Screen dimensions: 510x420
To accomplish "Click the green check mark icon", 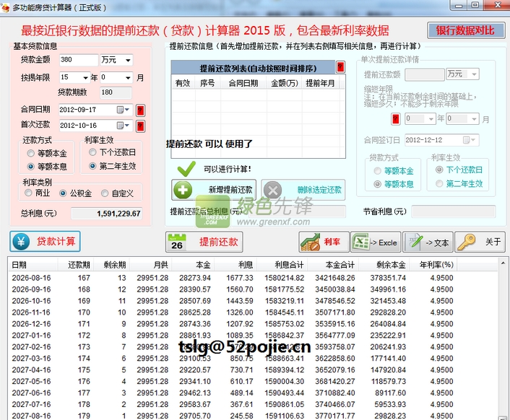I will click(186, 169).
